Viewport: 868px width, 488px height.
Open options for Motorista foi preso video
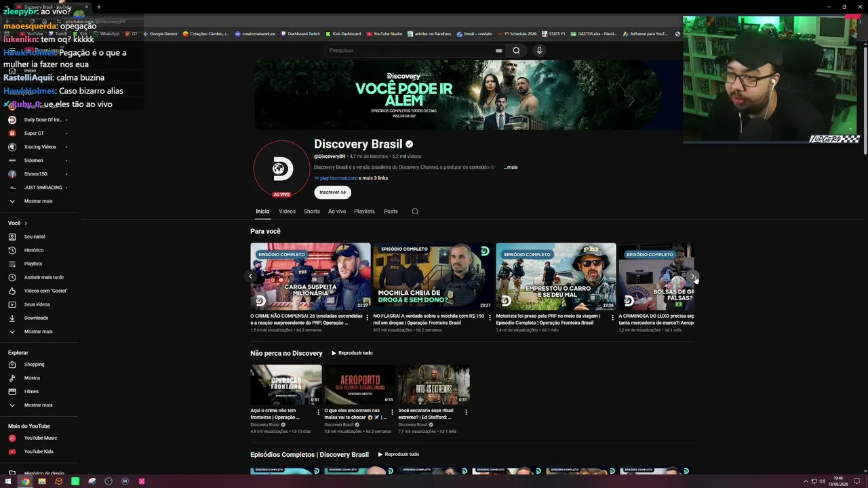pyautogui.click(x=613, y=317)
